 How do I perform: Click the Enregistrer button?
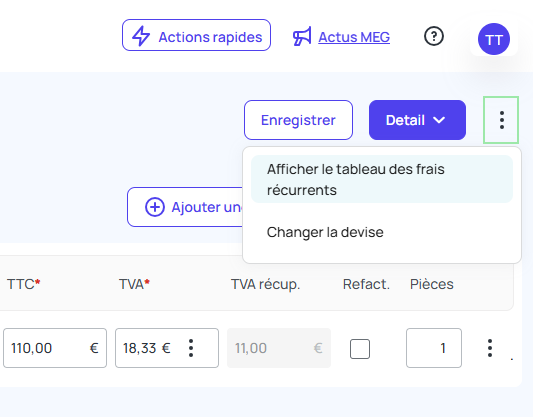(298, 120)
